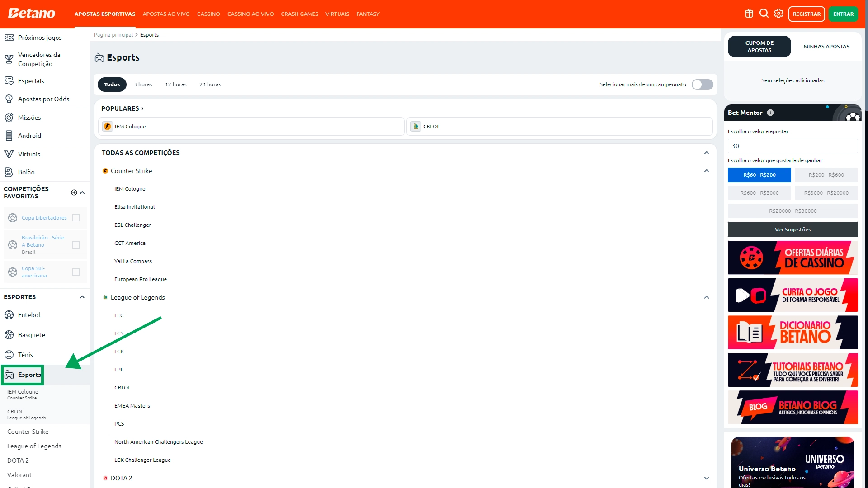
Task: Click the Virtuais V icon
Action: coord(9,154)
